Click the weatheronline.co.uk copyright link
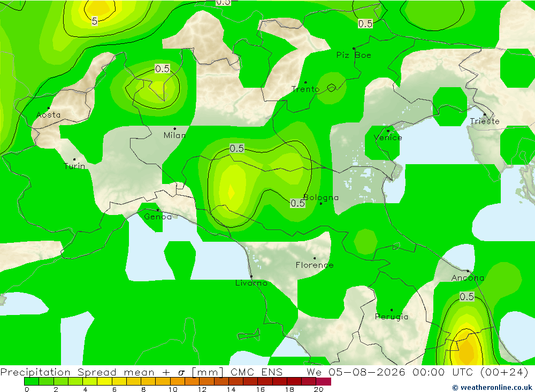The image size is (535, 392). (492, 387)
